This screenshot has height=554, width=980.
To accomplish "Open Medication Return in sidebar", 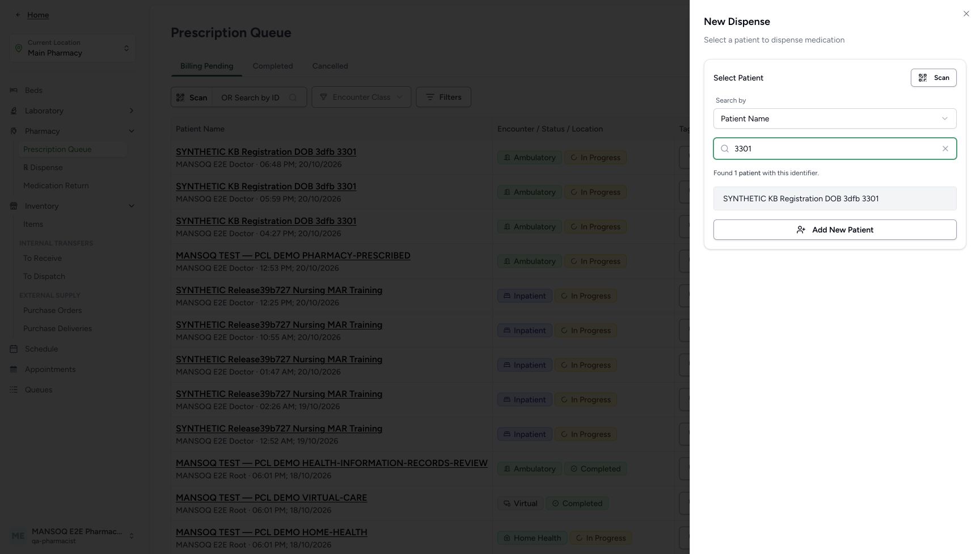I will coord(56,185).
